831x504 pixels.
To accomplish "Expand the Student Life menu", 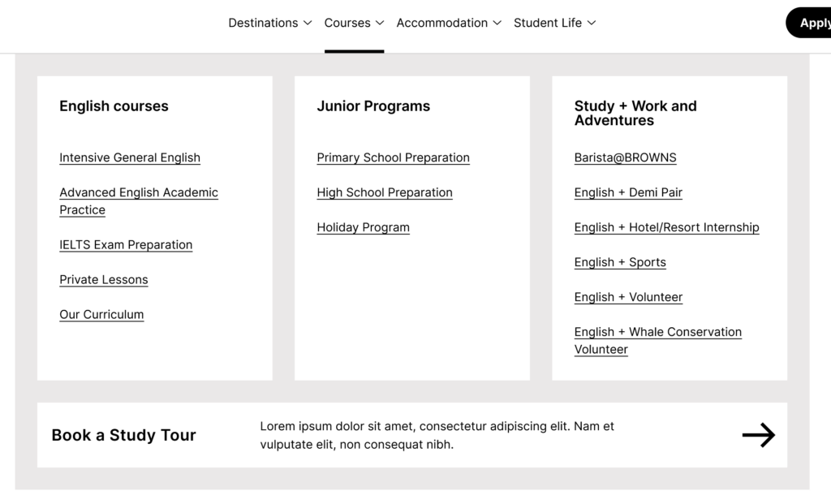I will (554, 23).
